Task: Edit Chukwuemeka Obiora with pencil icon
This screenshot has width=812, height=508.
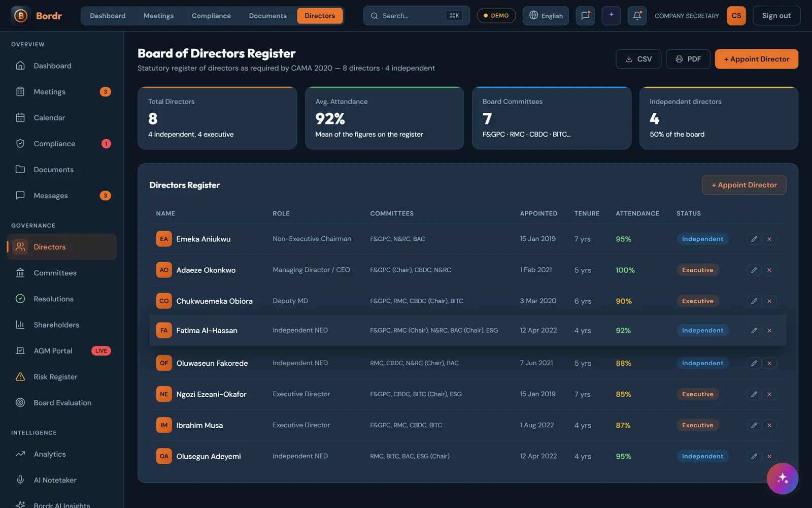Action: pyautogui.click(x=754, y=301)
